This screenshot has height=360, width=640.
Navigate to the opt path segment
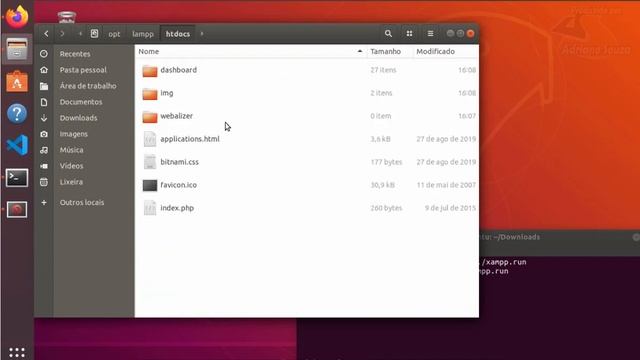(x=114, y=34)
